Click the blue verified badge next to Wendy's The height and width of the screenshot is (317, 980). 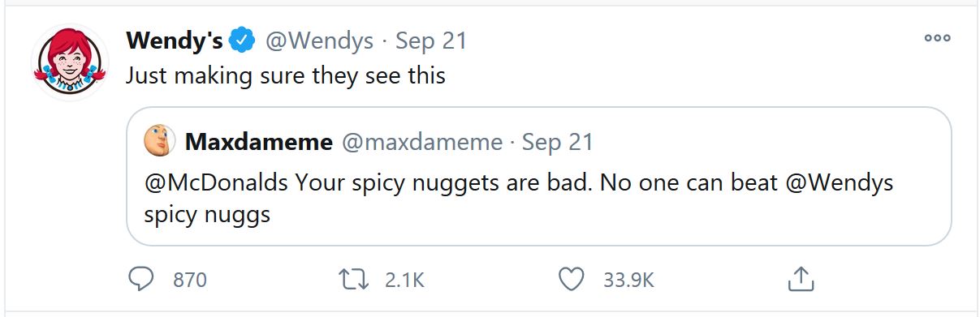point(244,40)
